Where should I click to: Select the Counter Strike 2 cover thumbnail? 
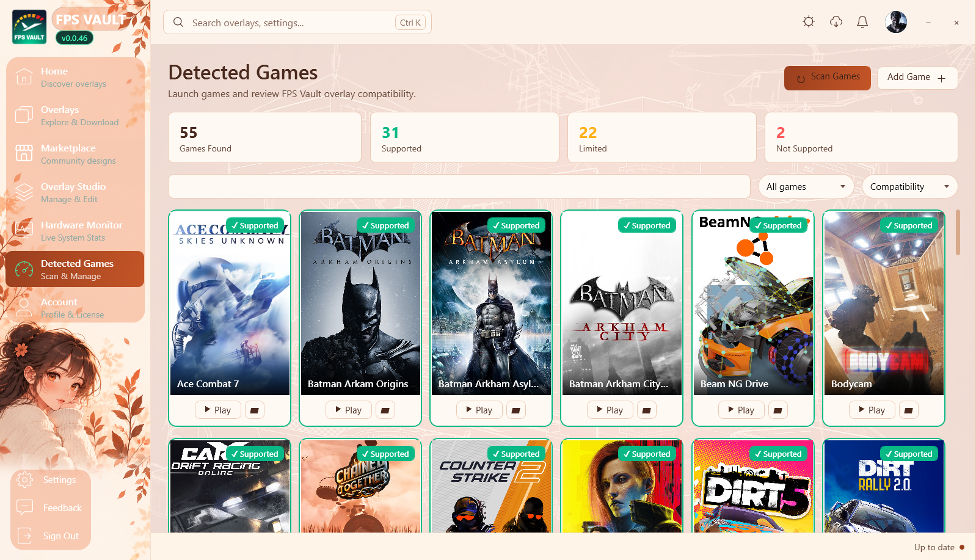click(491, 486)
